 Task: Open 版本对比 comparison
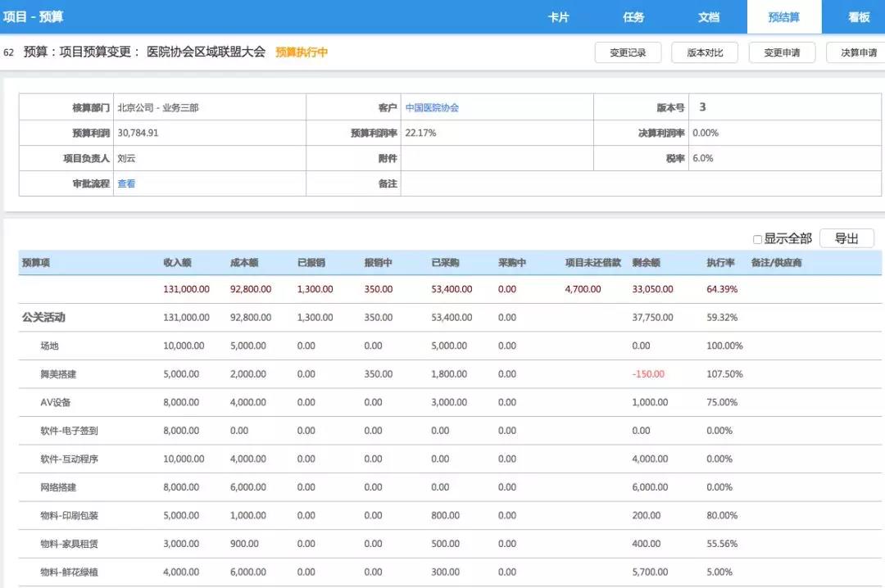click(705, 53)
